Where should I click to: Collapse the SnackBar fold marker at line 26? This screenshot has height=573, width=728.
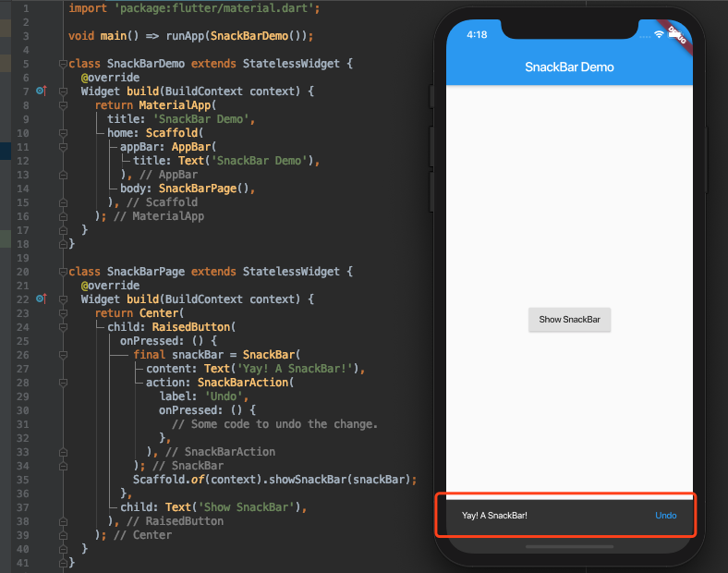tap(63, 355)
